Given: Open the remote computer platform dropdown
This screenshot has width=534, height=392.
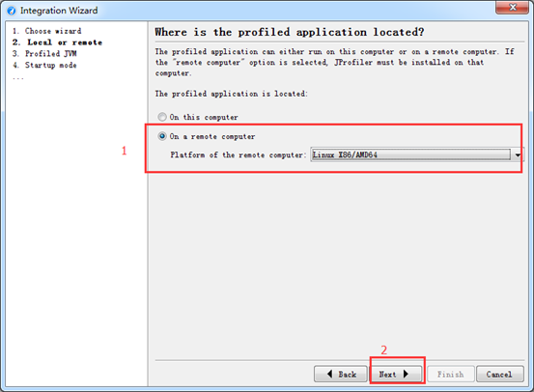Looking at the screenshot, I should pos(518,154).
